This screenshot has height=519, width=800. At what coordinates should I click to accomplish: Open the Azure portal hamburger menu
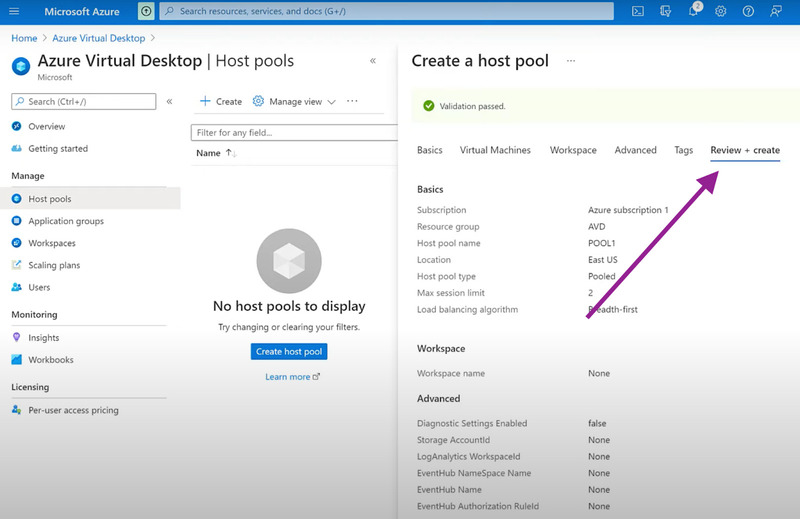[14, 11]
